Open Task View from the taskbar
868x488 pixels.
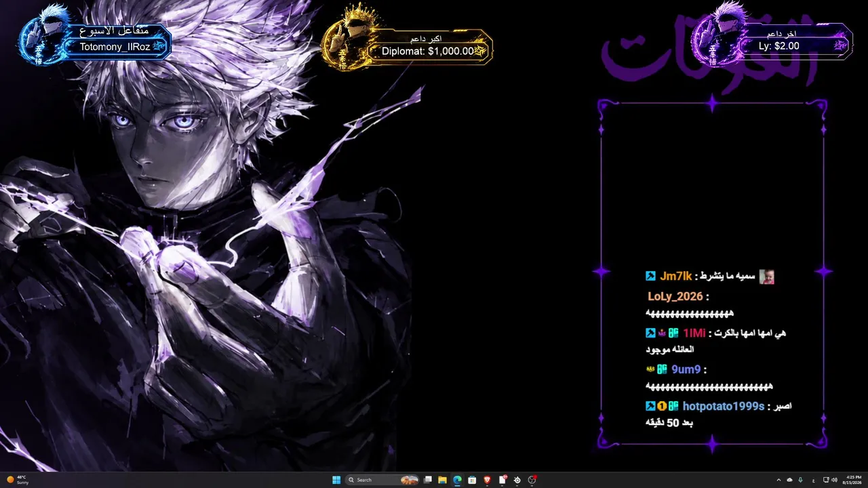tap(428, 480)
